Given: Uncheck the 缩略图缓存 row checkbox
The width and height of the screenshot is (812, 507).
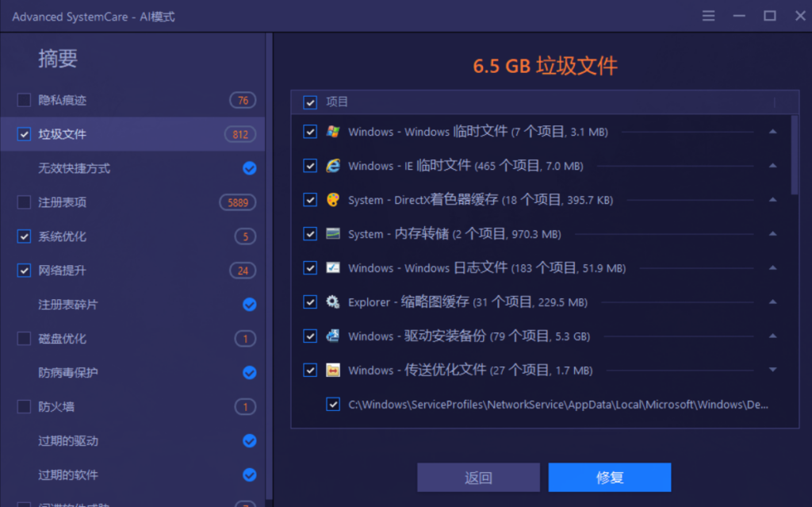Looking at the screenshot, I should (x=310, y=302).
